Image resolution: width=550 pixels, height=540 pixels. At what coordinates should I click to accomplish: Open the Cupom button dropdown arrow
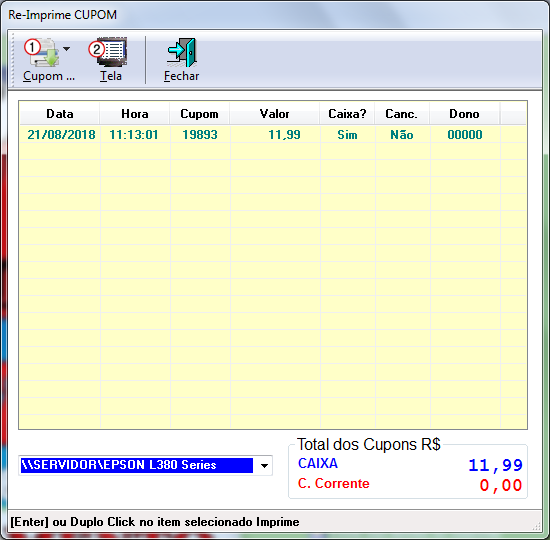point(67,49)
